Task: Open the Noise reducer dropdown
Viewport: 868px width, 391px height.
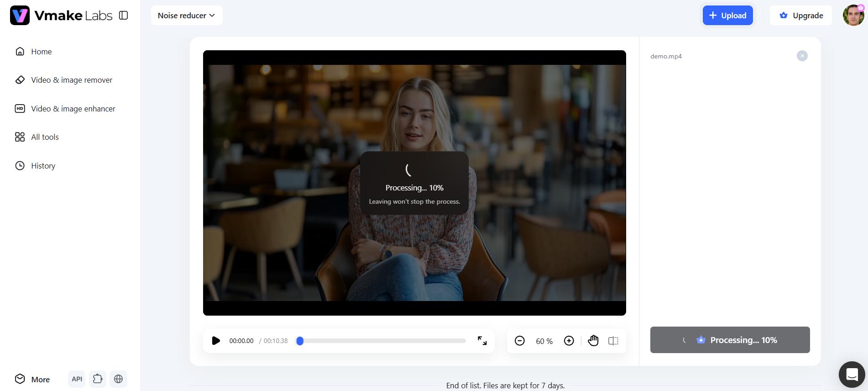Action: pos(187,16)
